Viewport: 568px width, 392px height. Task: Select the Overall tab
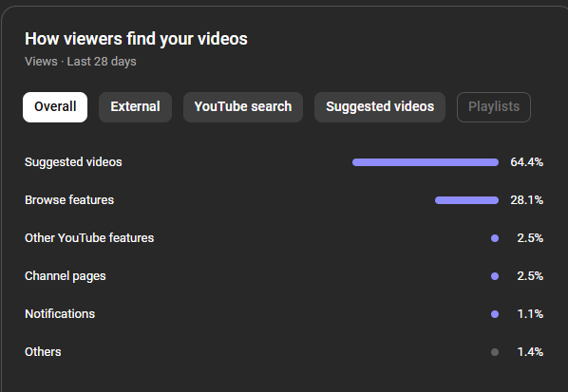click(55, 107)
